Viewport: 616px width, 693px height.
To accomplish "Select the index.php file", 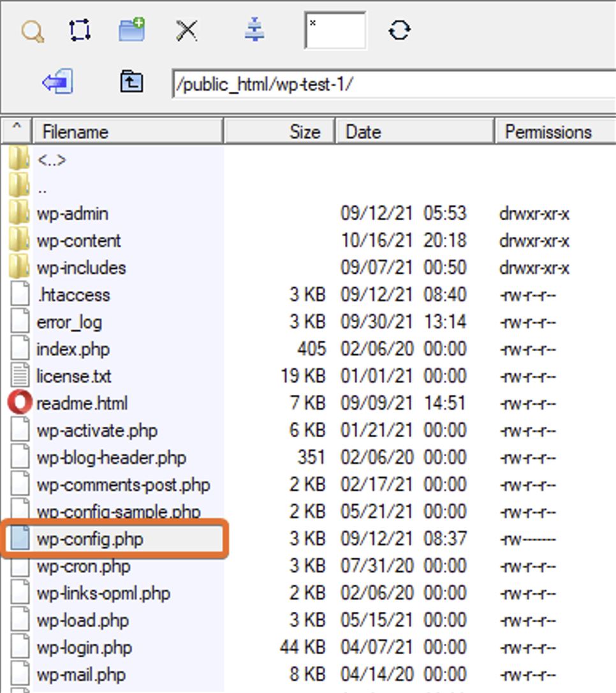I will click(x=73, y=350).
